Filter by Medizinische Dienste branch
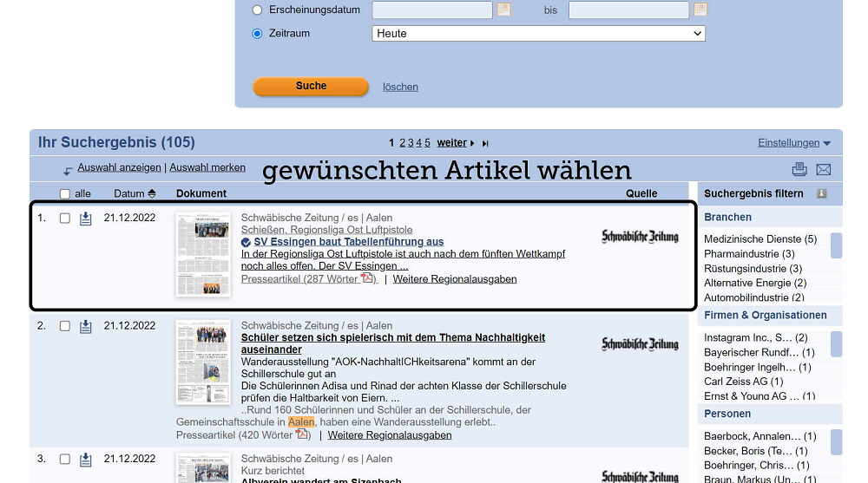 759,239
